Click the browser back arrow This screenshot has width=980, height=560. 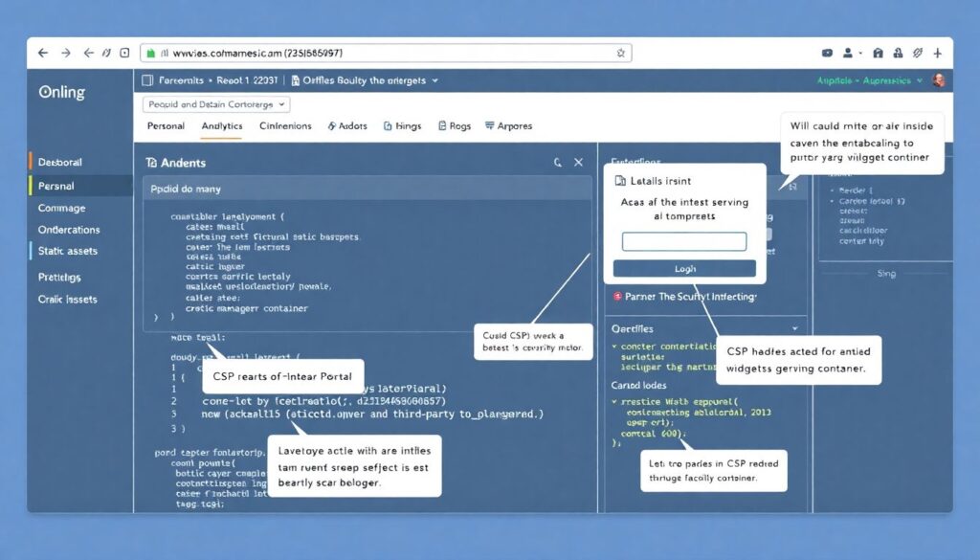pos(42,54)
